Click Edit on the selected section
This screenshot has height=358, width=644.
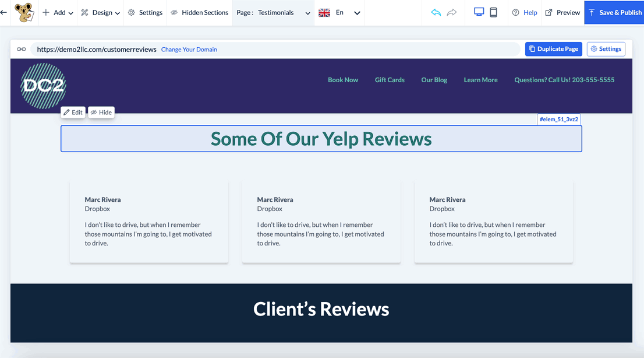(73, 113)
